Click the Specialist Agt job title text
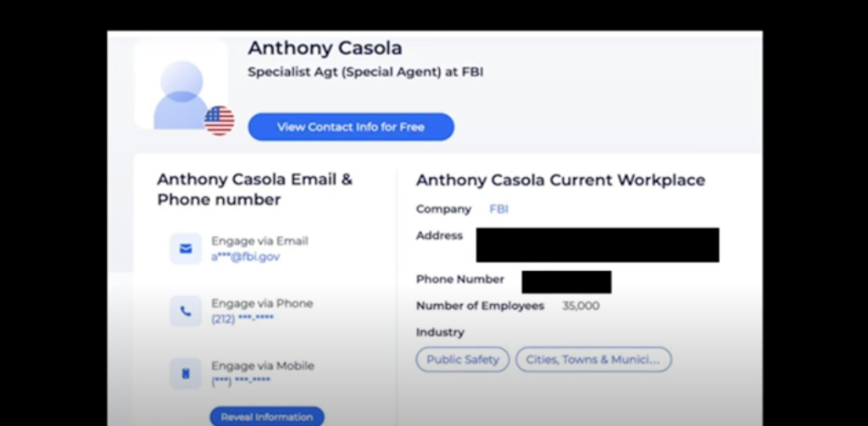This screenshot has width=868, height=426. point(365,73)
